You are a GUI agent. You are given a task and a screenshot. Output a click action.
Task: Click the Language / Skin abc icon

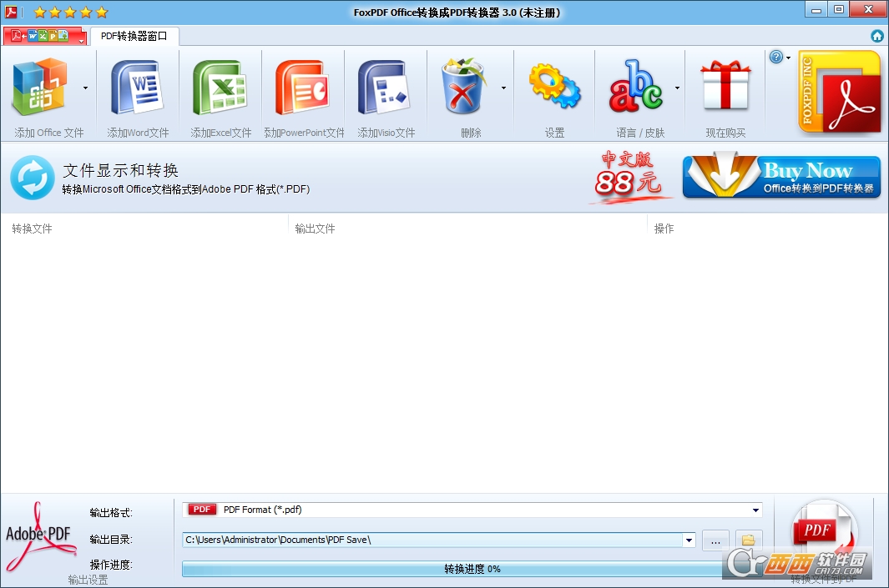click(635, 88)
